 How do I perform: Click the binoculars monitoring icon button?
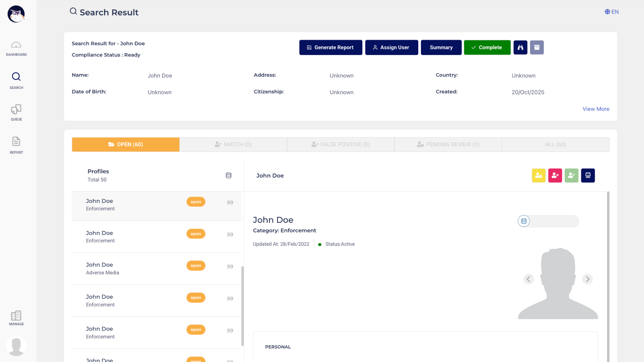(x=520, y=48)
